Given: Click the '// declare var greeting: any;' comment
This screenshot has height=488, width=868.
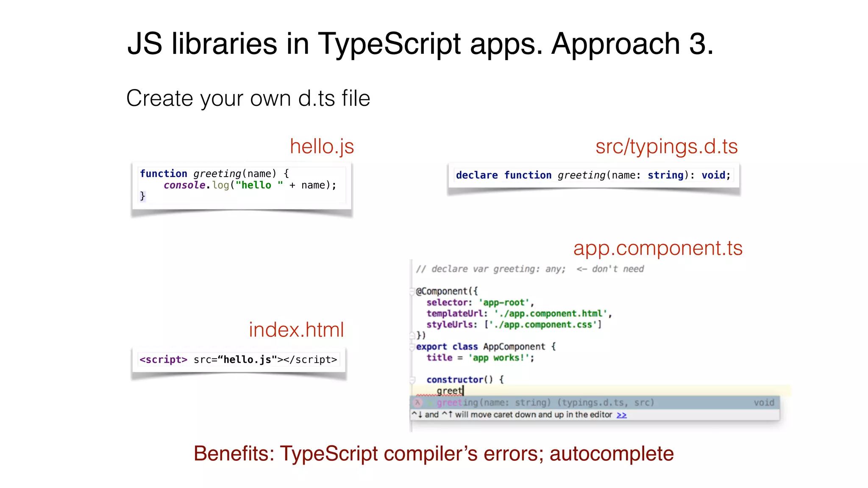Looking at the screenshot, I should [x=491, y=269].
